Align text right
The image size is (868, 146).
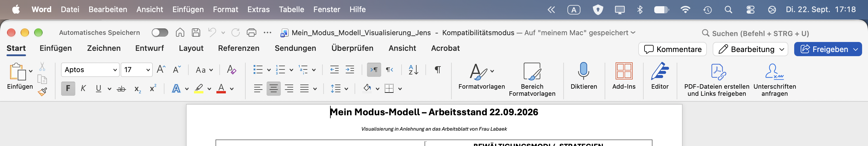(289, 89)
